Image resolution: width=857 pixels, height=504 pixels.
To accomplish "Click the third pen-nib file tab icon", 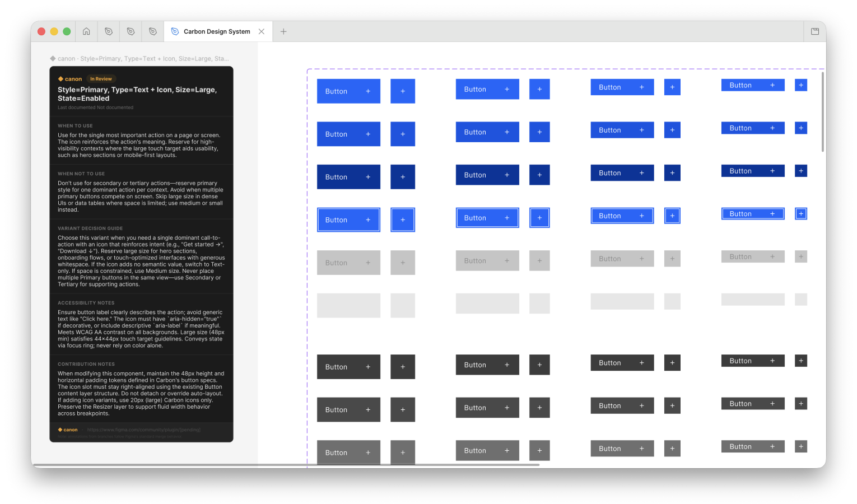I will pyautogui.click(x=152, y=31).
